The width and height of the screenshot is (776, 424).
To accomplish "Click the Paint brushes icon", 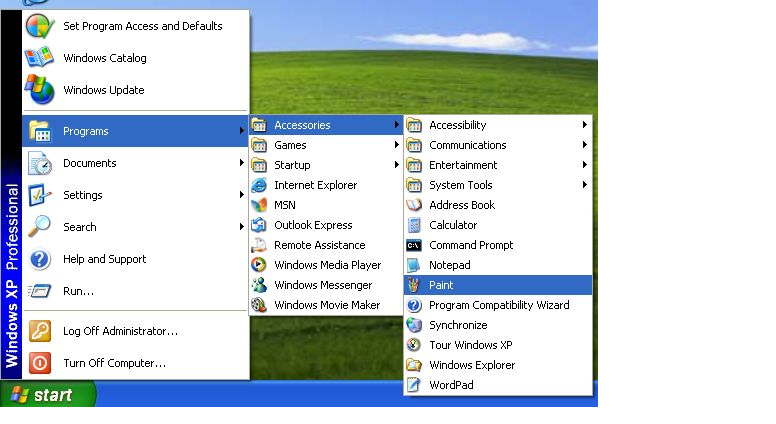I will click(414, 285).
